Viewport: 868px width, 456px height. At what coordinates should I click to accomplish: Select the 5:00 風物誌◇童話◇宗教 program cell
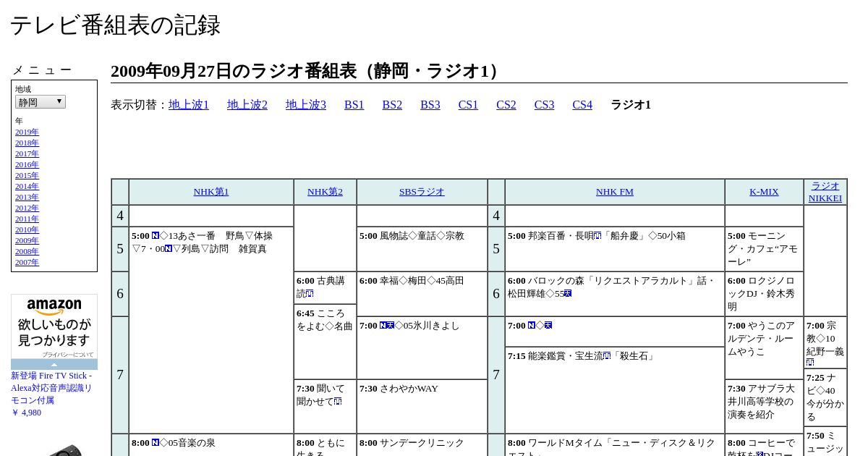[x=422, y=249]
